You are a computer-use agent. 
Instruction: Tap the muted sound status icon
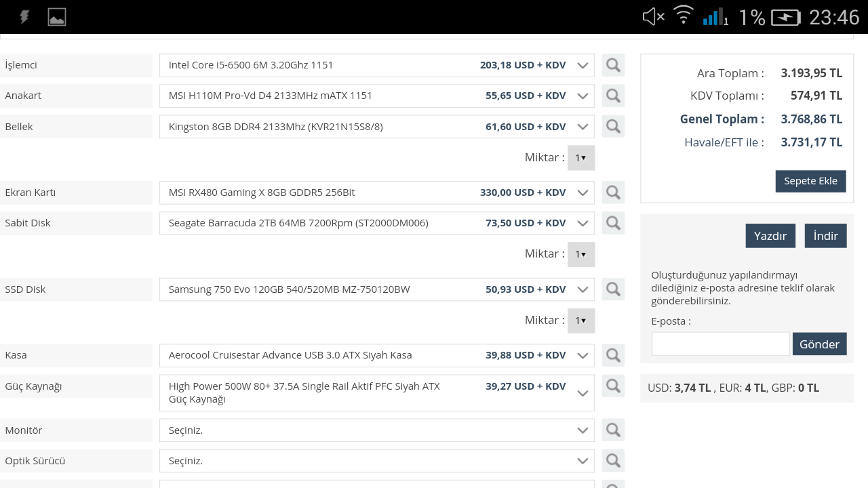(653, 17)
